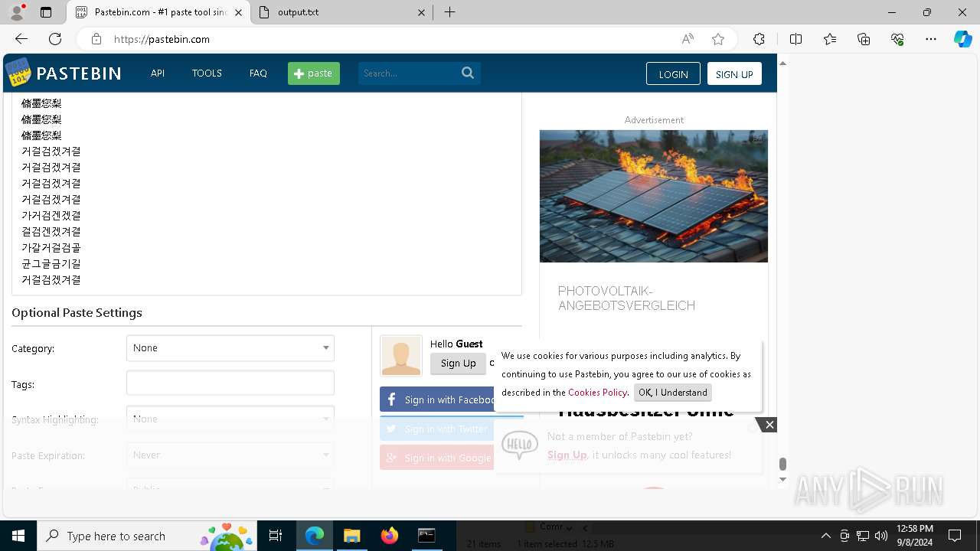Open the FAQ menu item
The image size is (980, 551).
click(x=258, y=73)
